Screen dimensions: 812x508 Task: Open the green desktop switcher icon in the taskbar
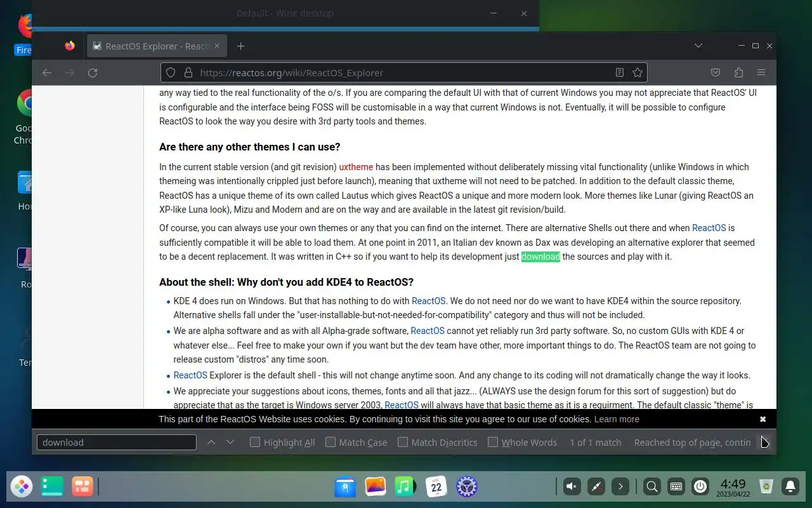[52, 486]
